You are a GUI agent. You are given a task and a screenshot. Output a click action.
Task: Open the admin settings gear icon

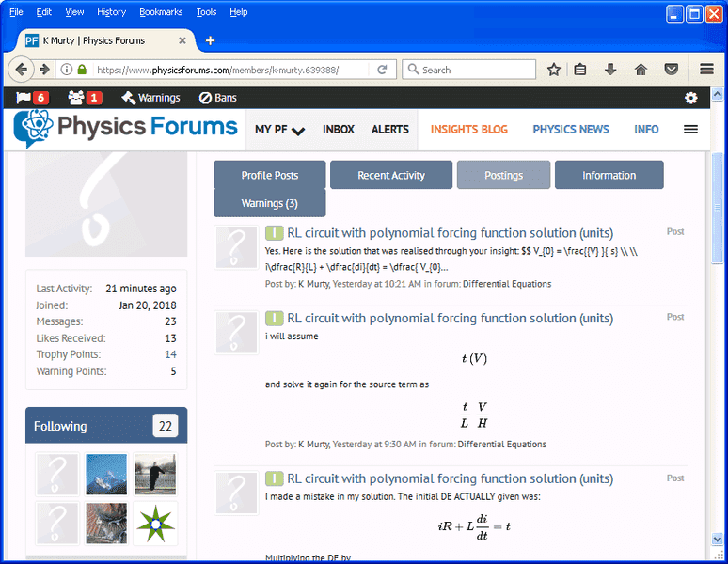[x=691, y=98]
